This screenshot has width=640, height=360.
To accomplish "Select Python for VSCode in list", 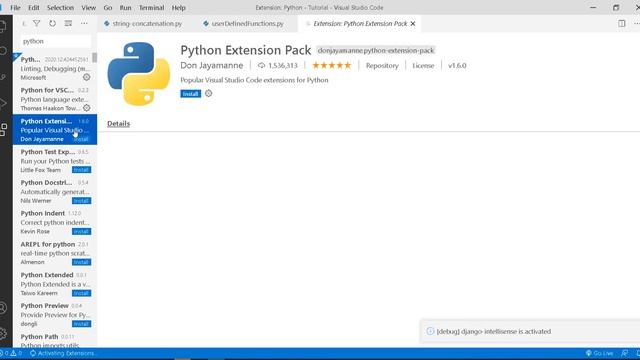I will 55,99.
